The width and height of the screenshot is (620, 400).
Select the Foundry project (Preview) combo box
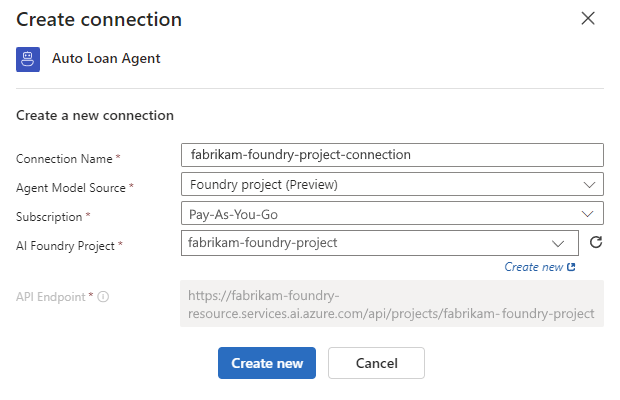[392, 184]
